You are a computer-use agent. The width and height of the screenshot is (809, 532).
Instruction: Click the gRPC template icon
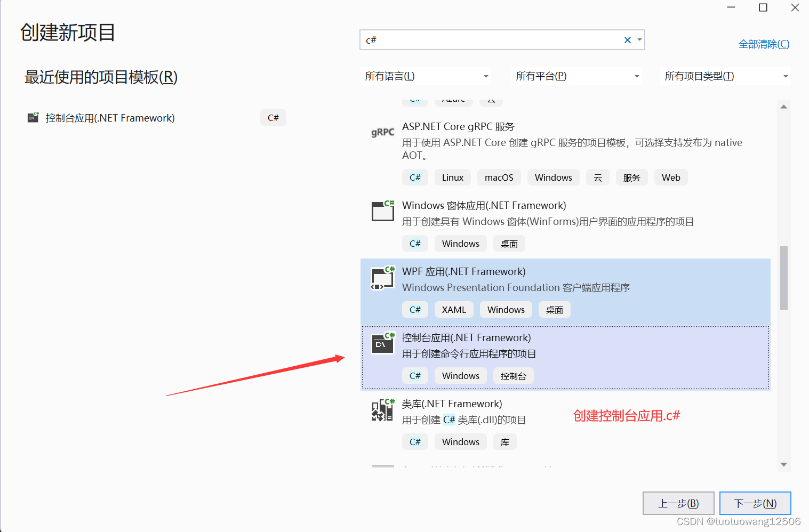[x=382, y=132]
